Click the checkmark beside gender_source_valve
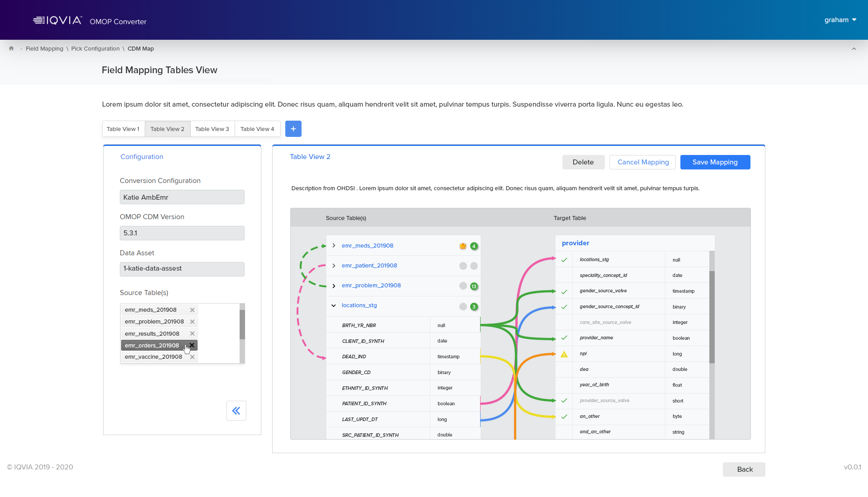Viewport: 868px width, 497px height. 564,291
